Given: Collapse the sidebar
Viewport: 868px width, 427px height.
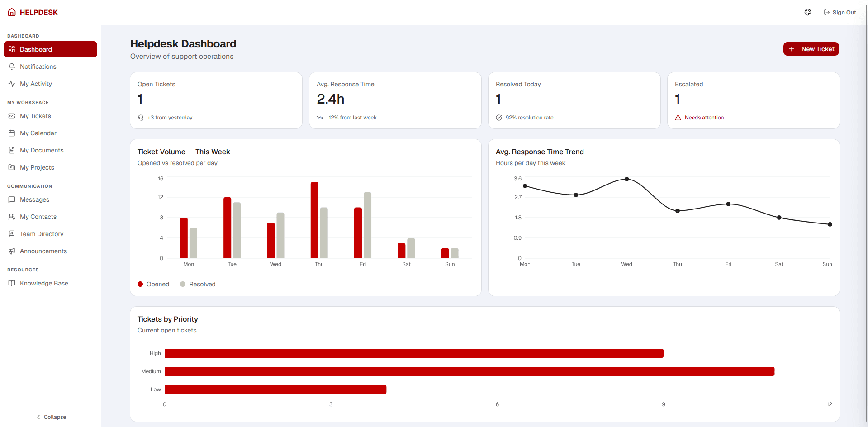Looking at the screenshot, I should 51,417.
